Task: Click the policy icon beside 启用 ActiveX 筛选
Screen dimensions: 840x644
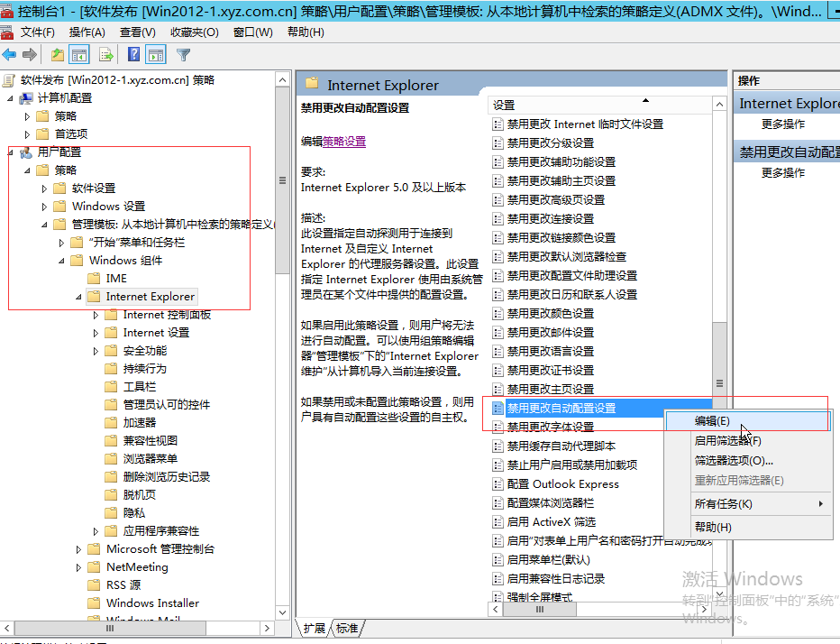Action: point(498,521)
